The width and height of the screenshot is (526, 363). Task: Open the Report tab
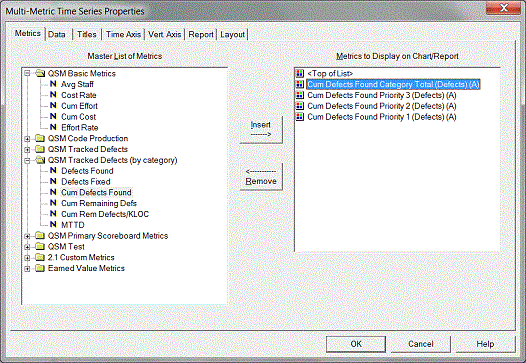click(x=201, y=34)
